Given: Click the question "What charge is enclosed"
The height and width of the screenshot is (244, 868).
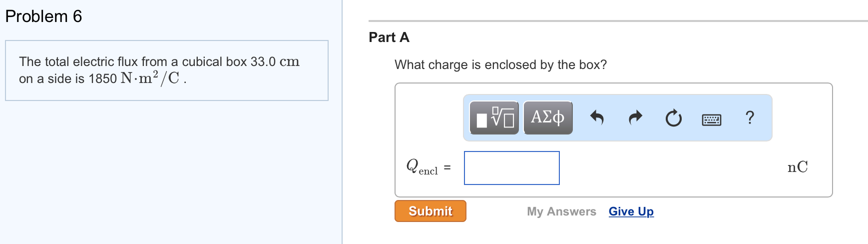Looking at the screenshot, I should (500, 65).
